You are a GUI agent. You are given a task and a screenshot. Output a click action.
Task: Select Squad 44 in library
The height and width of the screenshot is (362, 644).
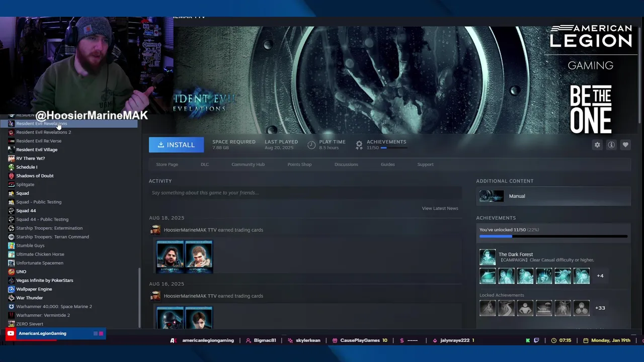26,211
